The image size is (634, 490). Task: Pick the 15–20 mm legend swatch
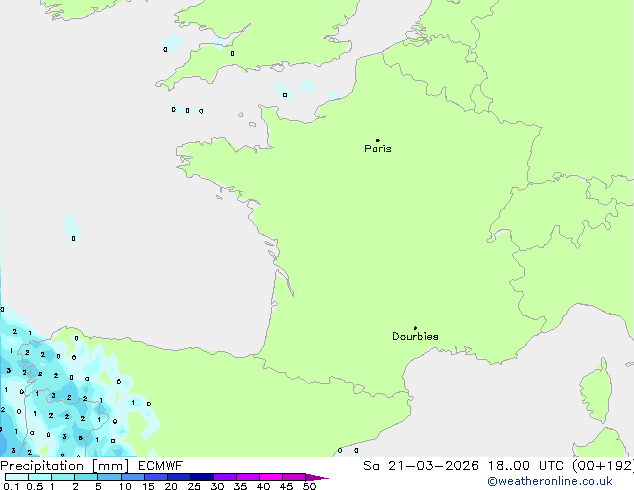click(x=155, y=477)
